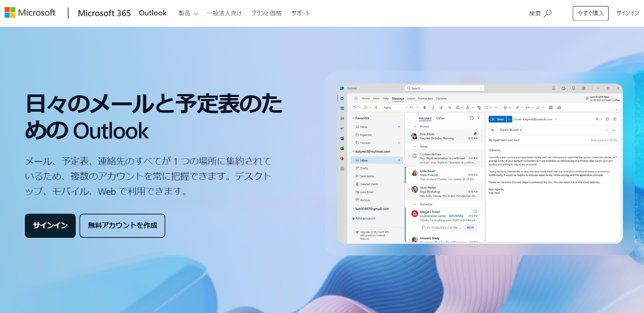
Task: Open the Settings gear in Outlook title bar
Action: [x=584, y=88]
